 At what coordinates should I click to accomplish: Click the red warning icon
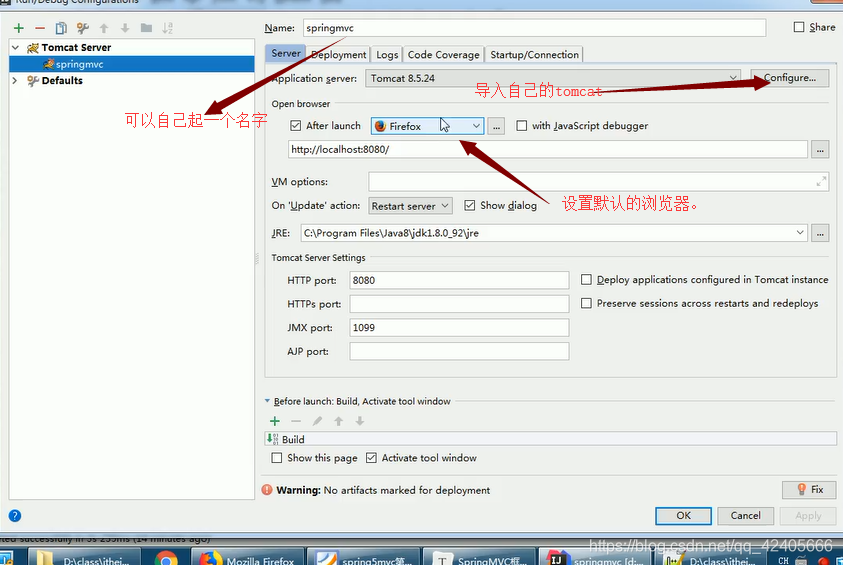[267, 490]
